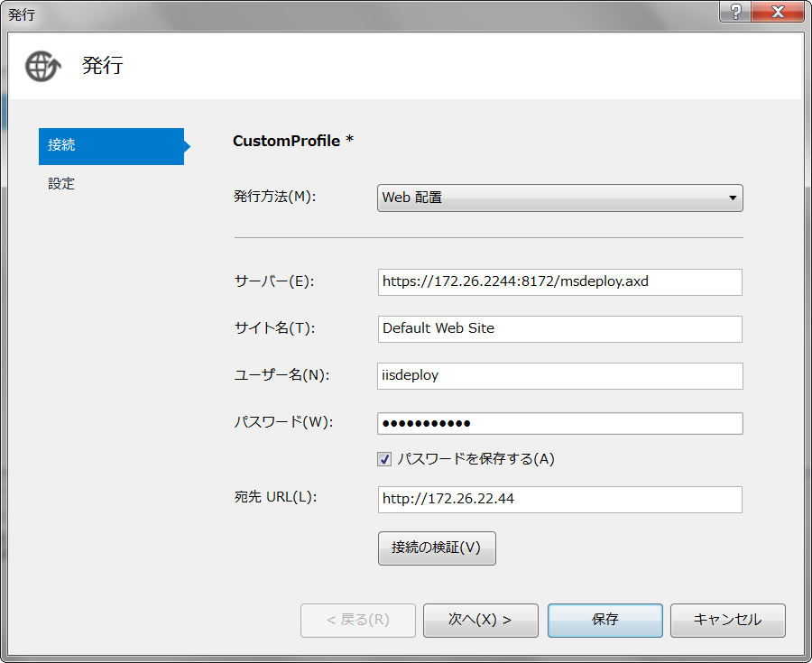Click the 宛先 URL input field

click(559, 499)
